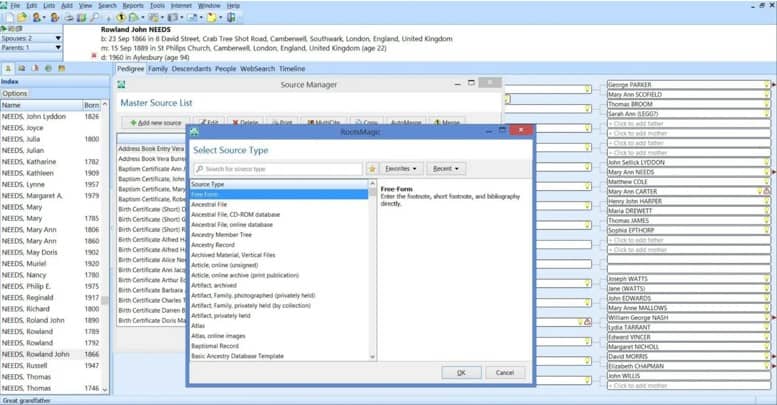Image resolution: width=777 pixels, height=405 pixels.
Task: Open the Add person dropdown arrow
Action: pyautogui.click(x=44, y=18)
